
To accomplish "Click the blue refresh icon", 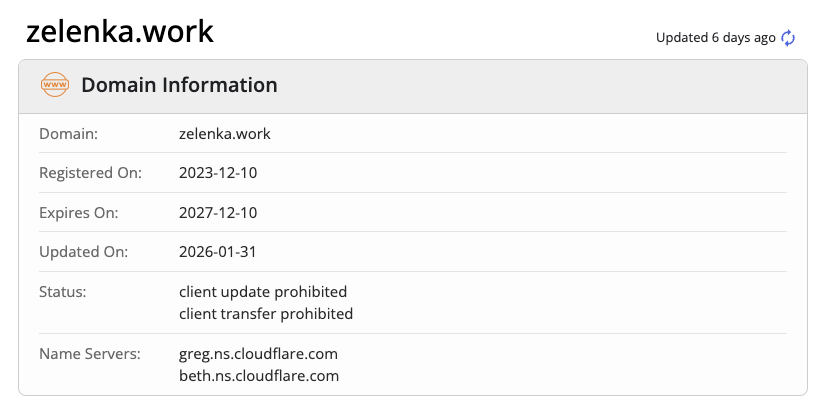I will [788, 38].
